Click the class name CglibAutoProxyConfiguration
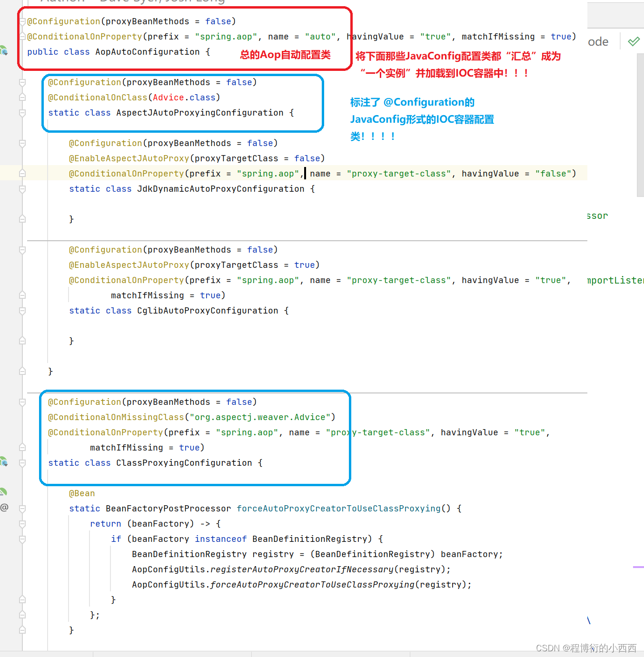Image resolution: width=644 pixels, height=657 pixels. tap(208, 311)
